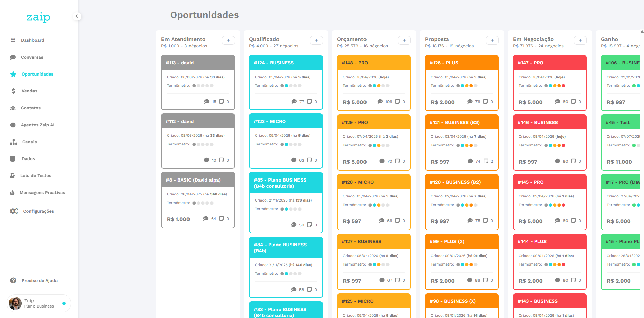Click R$ 5.000 value on card #148

coord(355,102)
